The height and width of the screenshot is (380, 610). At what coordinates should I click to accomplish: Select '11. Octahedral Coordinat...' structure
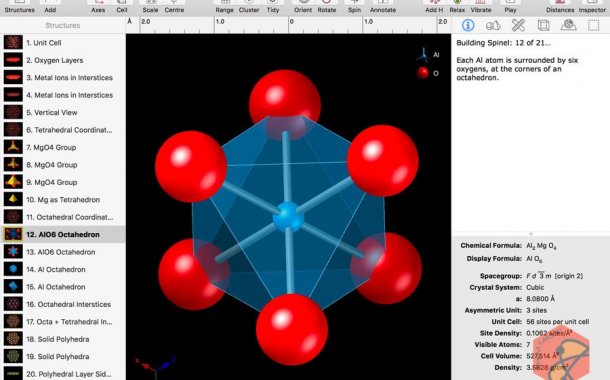tap(63, 217)
